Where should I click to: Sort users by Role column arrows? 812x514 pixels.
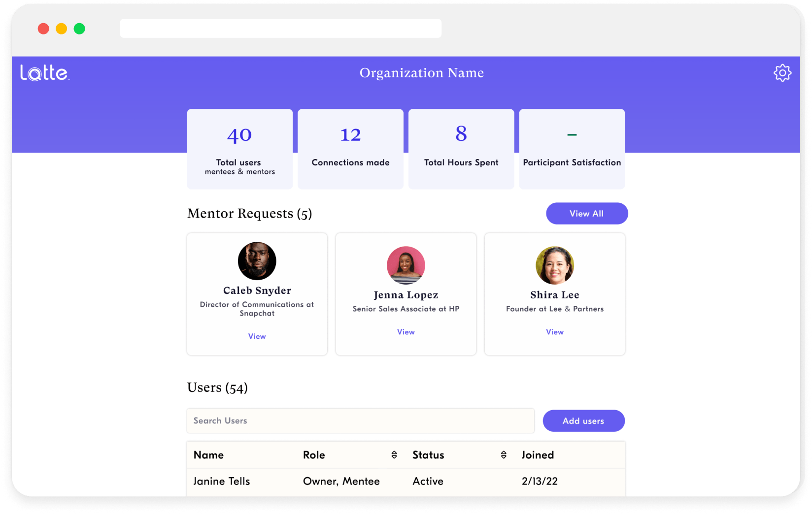[394, 455]
